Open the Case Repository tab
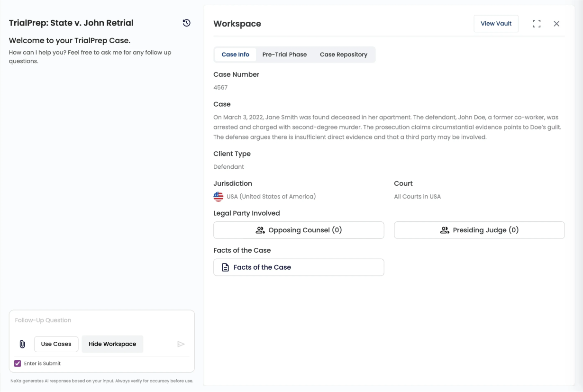583x392 pixels. (343, 55)
